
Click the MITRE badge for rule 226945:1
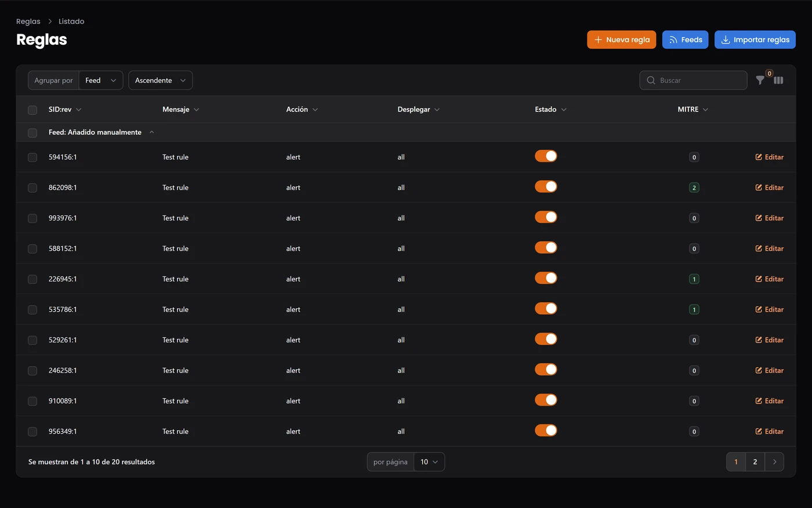[x=694, y=279]
